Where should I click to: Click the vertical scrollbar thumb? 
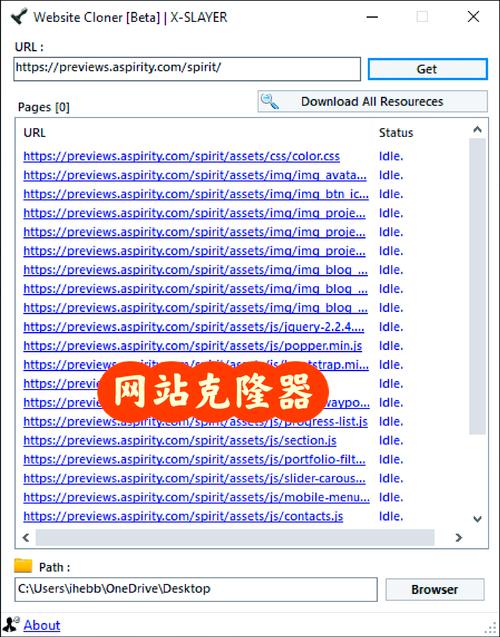477,286
